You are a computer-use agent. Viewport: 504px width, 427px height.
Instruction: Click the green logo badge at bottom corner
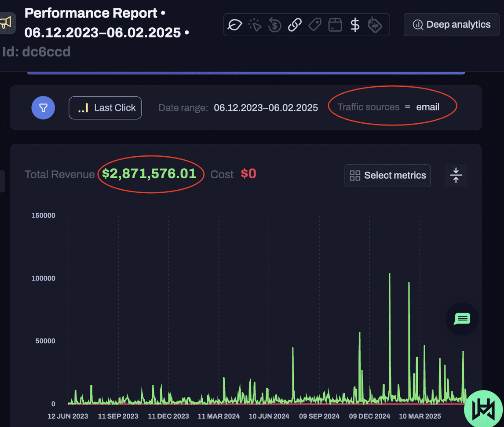pyautogui.click(x=485, y=409)
